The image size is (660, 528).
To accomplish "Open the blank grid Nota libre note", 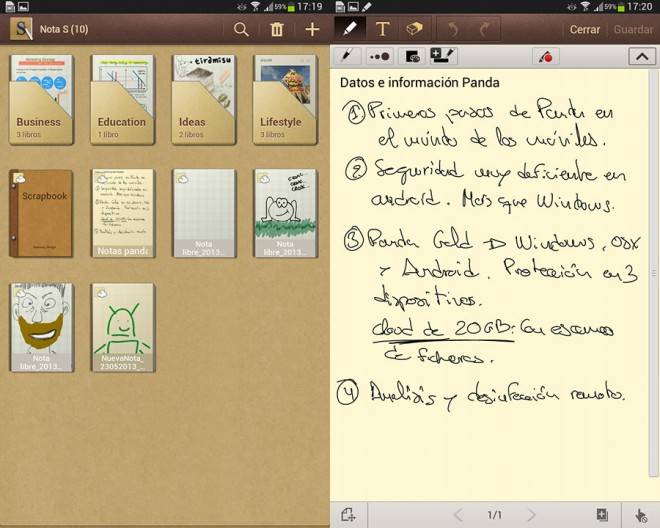I will click(204, 213).
